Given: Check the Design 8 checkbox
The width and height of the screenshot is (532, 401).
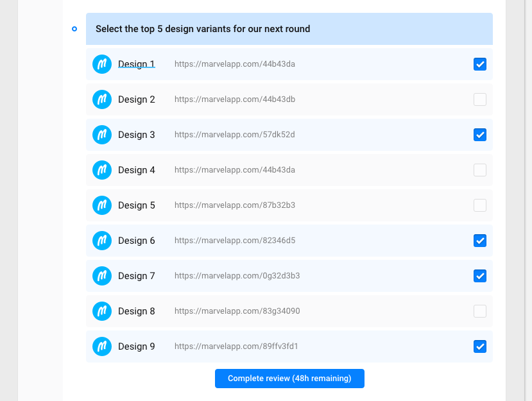Looking at the screenshot, I should click(480, 311).
